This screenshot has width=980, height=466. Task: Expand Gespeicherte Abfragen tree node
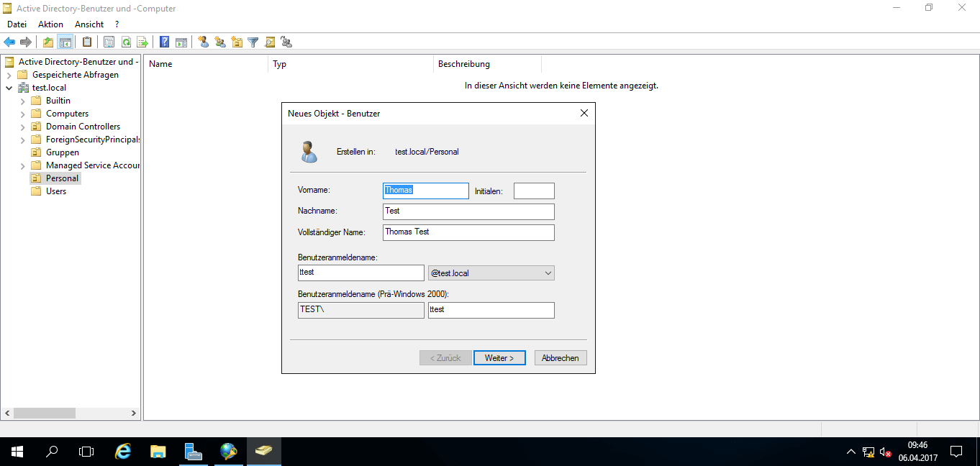(x=9, y=75)
